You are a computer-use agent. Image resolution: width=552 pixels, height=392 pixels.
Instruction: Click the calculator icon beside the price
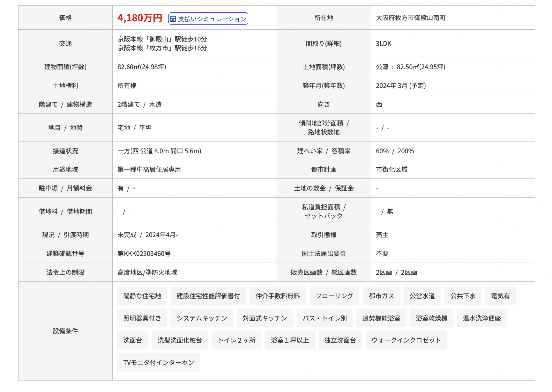click(173, 19)
